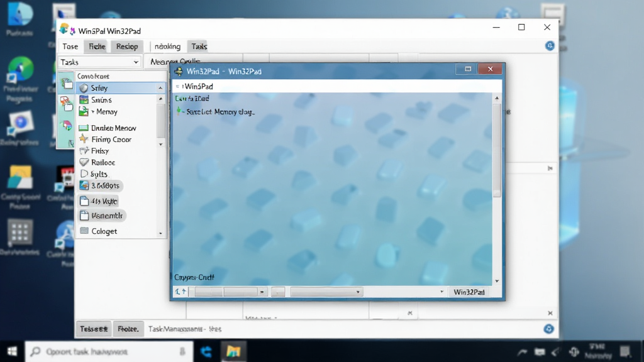
Task: Click the blue round icon in status bar
Action: (x=548, y=329)
